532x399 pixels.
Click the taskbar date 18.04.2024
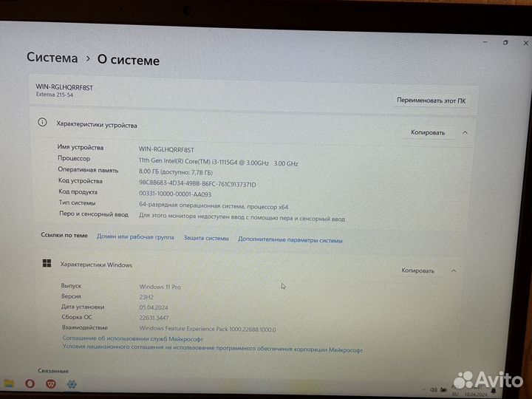pos(475,395)
